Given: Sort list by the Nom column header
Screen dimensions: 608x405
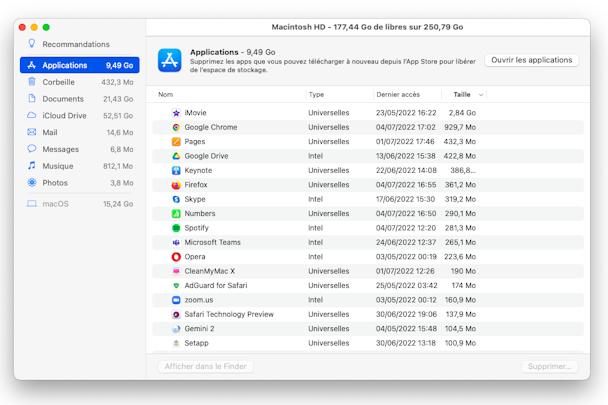Looking at the screenshot, I should pos(166,94).
